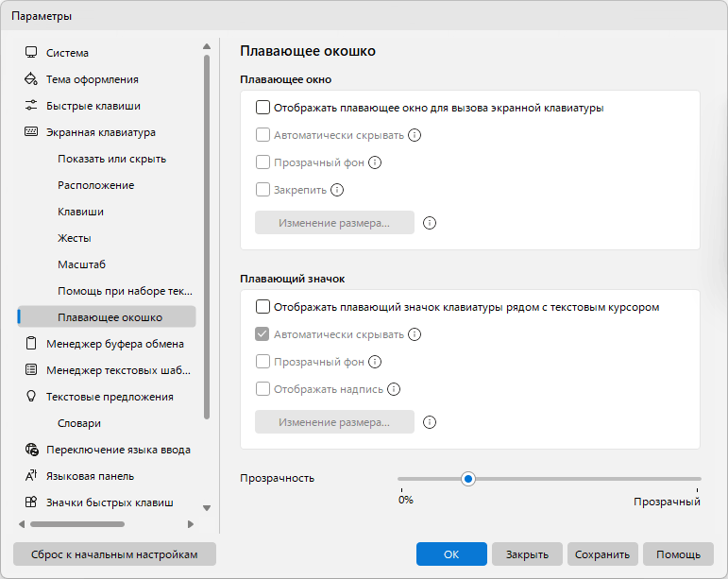The image size is (728, 579).
Task: Toggle the Закрепить checkbox
Action: [x=262, y=190]
